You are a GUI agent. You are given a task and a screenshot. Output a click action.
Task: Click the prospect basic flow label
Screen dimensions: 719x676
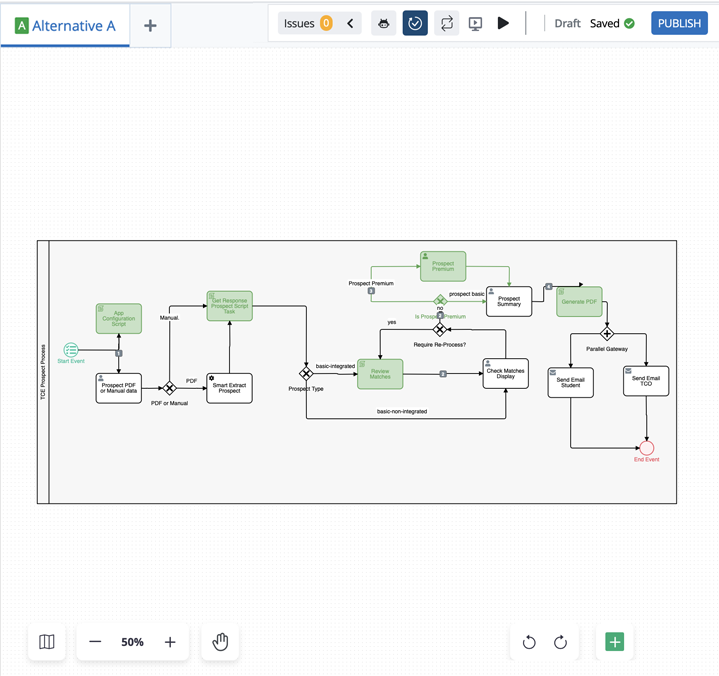click(x=466, y=294)
